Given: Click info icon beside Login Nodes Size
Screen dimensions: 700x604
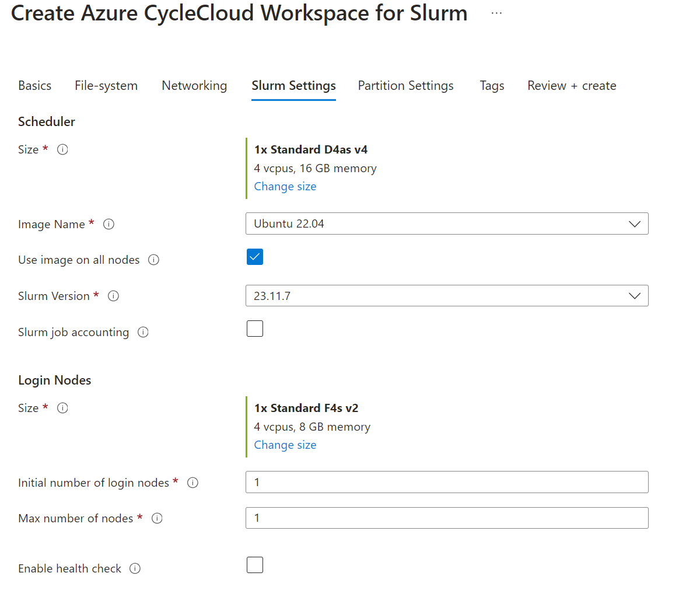Looking at the screenshot, I should [x=62, y=408].
